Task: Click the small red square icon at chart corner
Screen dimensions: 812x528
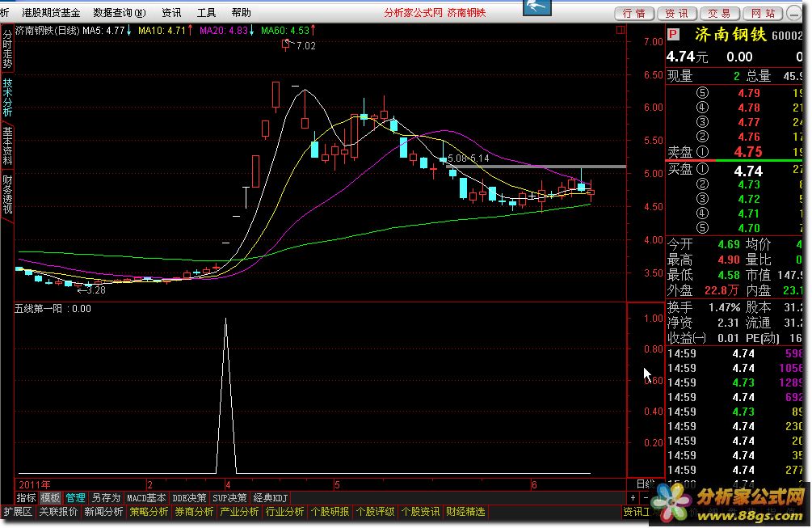Action: [621, 30]
